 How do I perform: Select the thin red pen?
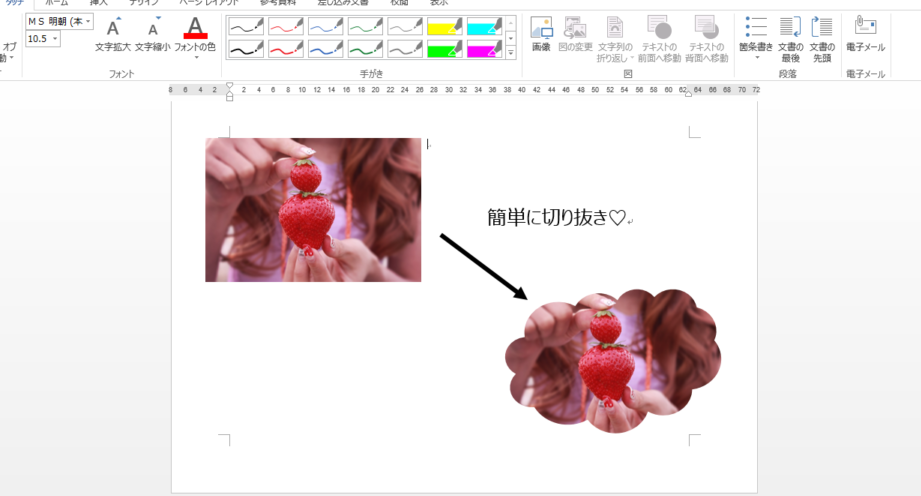285,26
